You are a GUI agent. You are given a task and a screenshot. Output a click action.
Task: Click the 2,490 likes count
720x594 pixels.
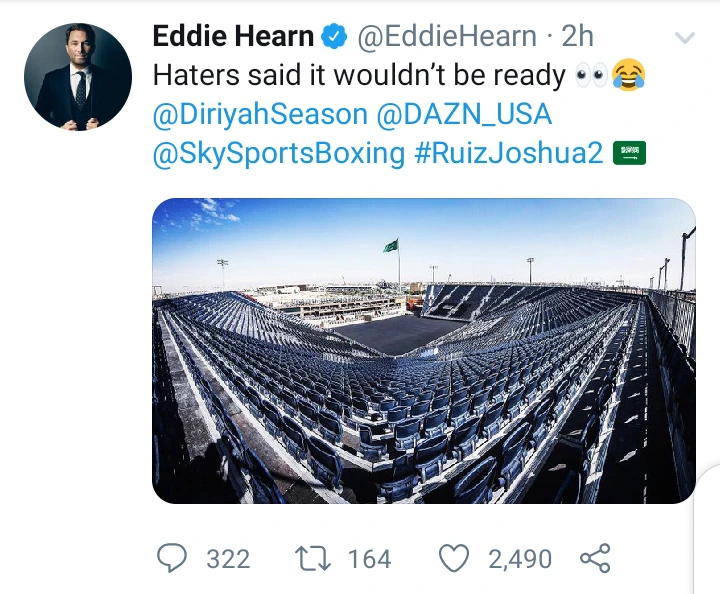(520, 559)
